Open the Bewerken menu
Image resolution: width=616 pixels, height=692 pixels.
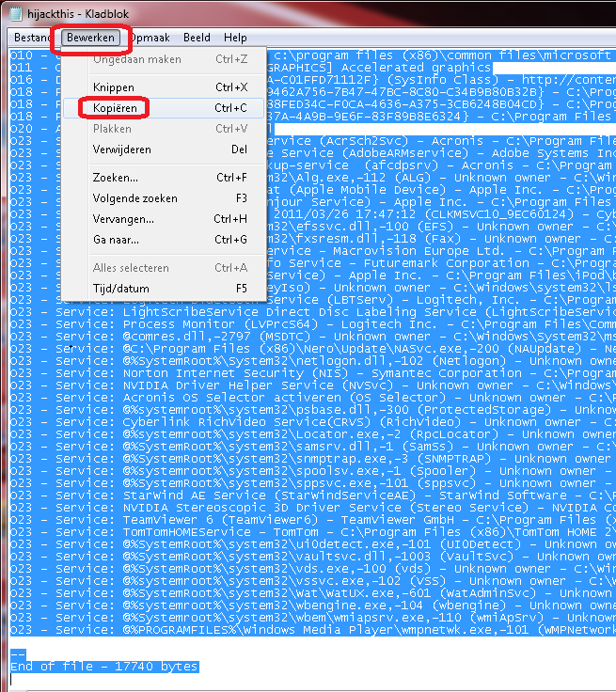pos(90,38)
